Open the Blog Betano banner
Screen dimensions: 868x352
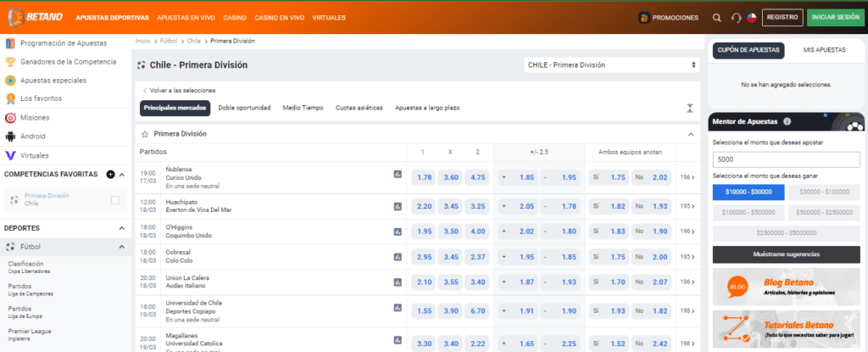[787, 288]
